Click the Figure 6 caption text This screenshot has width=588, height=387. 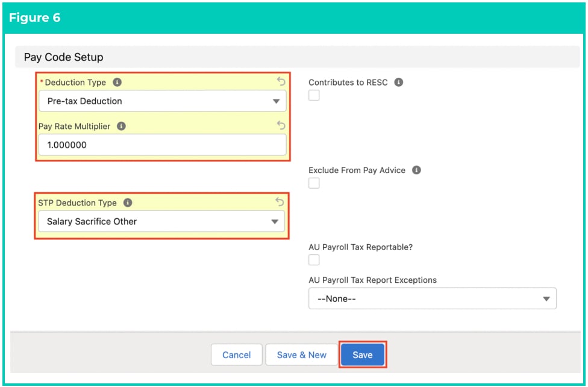coord(34,17)
